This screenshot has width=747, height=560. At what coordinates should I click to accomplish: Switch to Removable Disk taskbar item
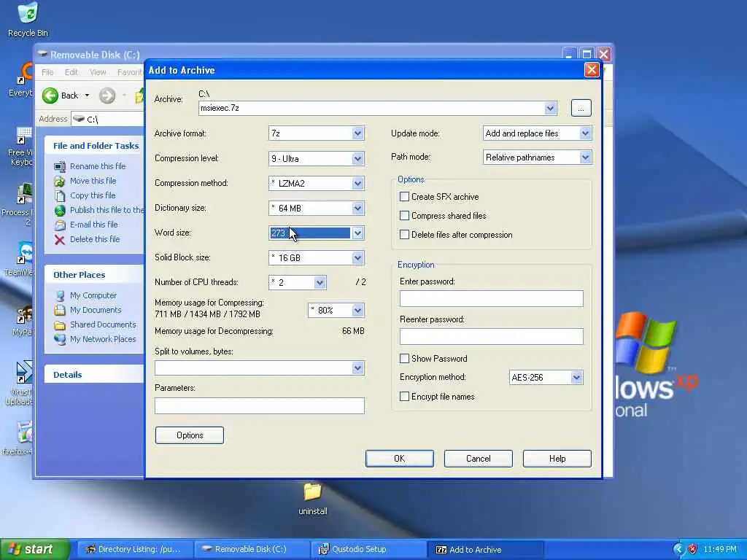(252, 549)
